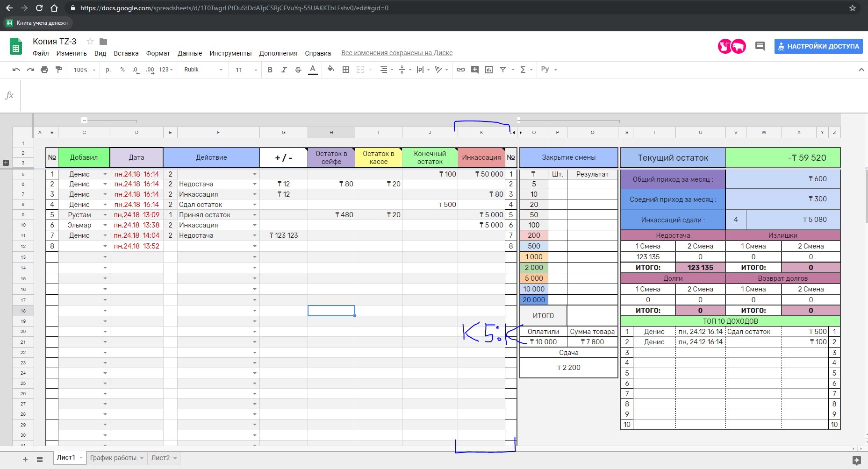868x469 pixels.
Task: Open fill color picker
Action: click(331, 69)
